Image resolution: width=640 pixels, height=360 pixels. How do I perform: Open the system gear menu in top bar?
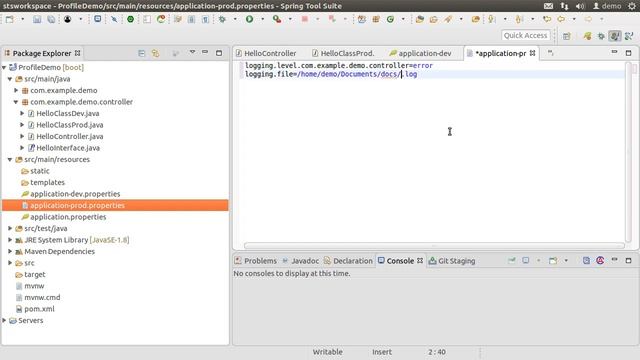click(x=632, y=6)
